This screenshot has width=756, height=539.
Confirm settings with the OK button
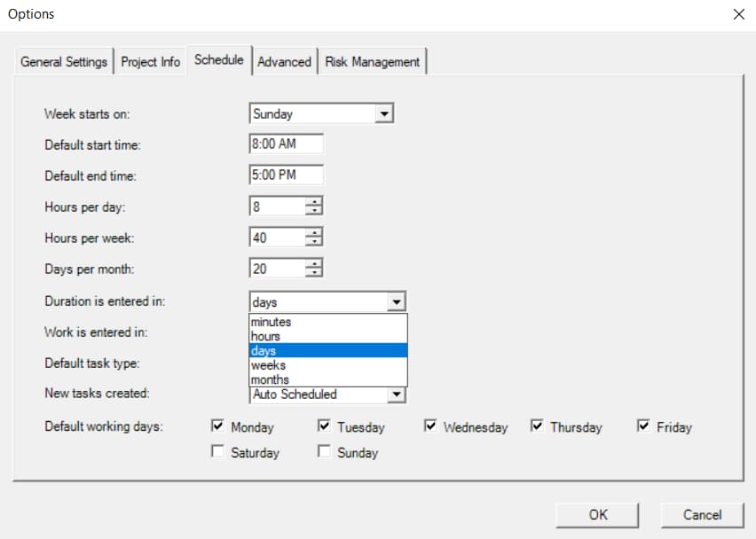[597, 514]
